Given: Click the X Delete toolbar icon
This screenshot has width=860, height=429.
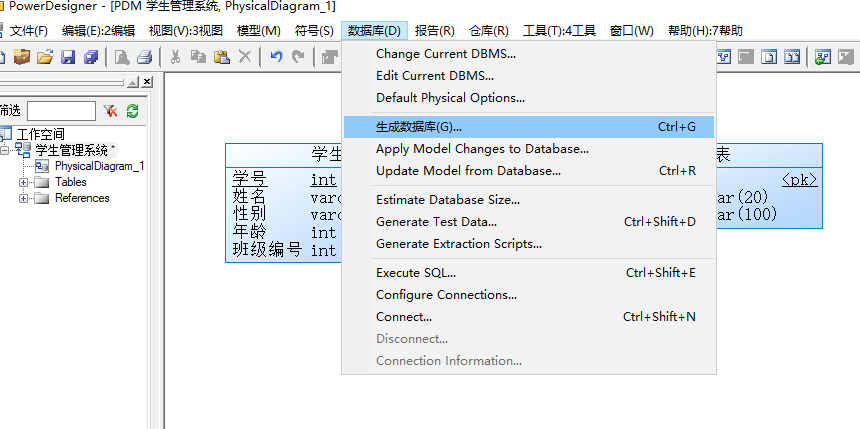Looking at the screenshot, I should (245, 57).
